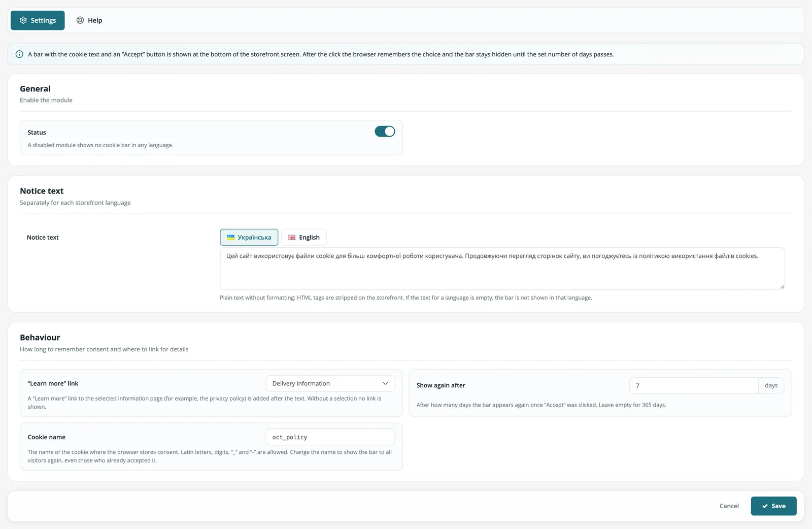Click the Cancel button
The image size is (812, 529).
(729, 506)
